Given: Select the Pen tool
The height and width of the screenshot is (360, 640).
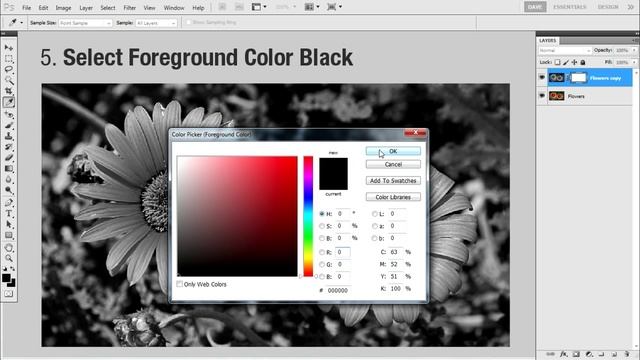Looking at the screenshot, I should pyautogui.click(x=9, y=202).
